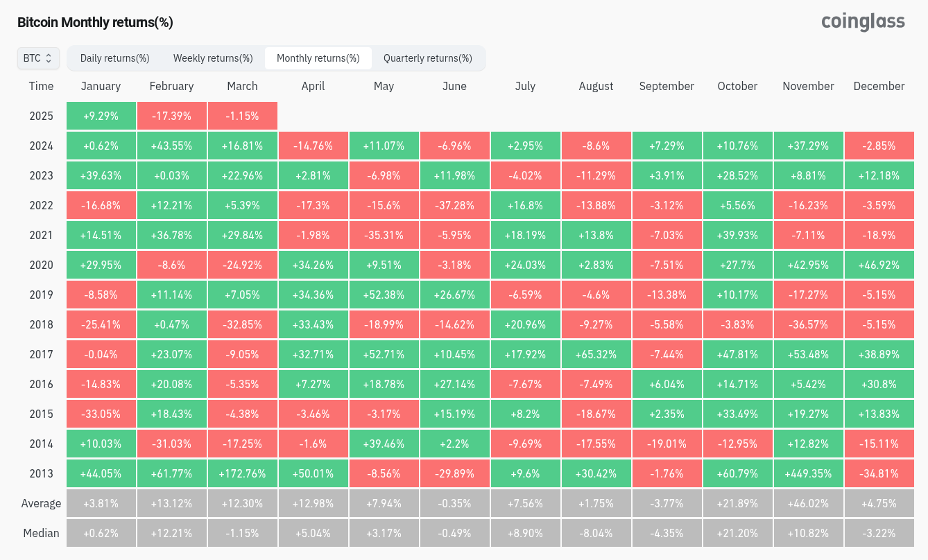Click the coinglass logo
Image resolution: width=928 pixels, height=560 pixels.
pyautogui.click(x=863, y=21)
